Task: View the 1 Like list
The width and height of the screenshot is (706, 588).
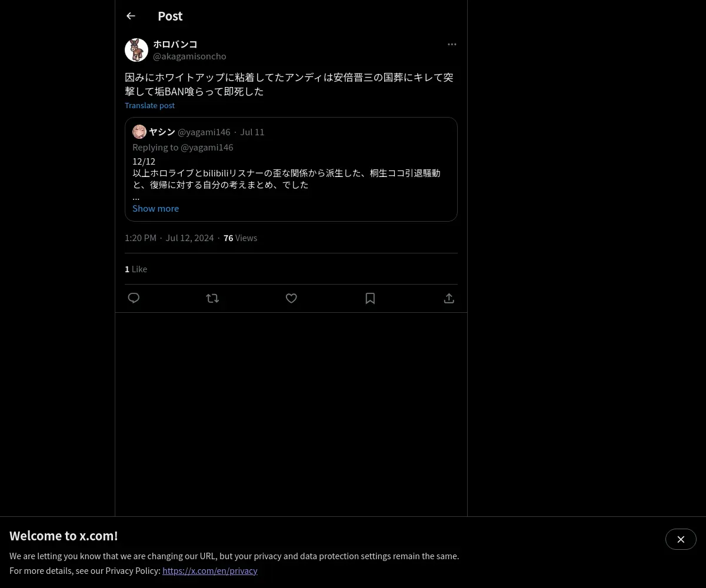Action: 136,269
